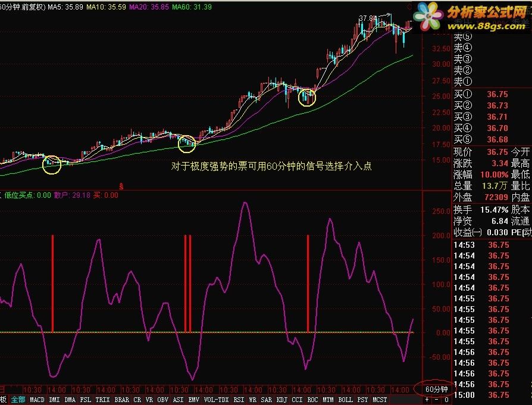Open the ASI indicator tab
The image size is (532, 405).
click(179, 400)
